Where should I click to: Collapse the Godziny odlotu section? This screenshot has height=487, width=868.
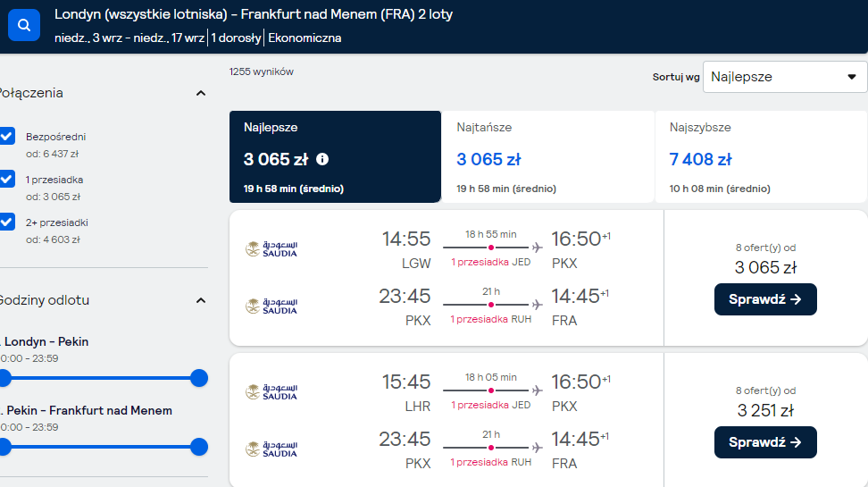coord(201,300)
